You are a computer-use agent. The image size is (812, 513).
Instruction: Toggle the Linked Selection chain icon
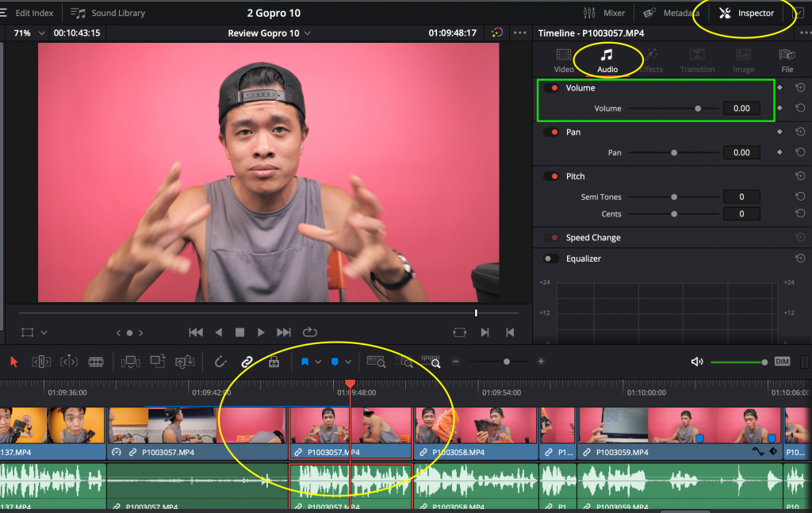pyautogui.click(x=247, y=362)
